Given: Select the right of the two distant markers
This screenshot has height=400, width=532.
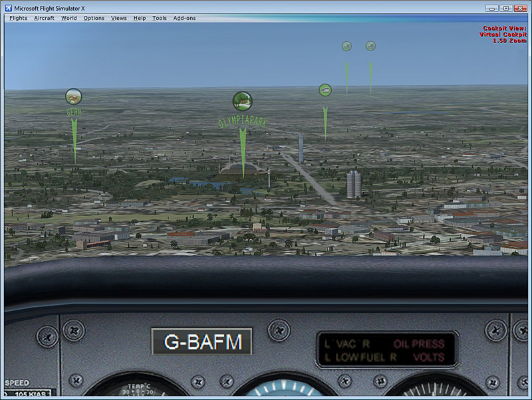Looking at the screenshot, I should [370, 46].
